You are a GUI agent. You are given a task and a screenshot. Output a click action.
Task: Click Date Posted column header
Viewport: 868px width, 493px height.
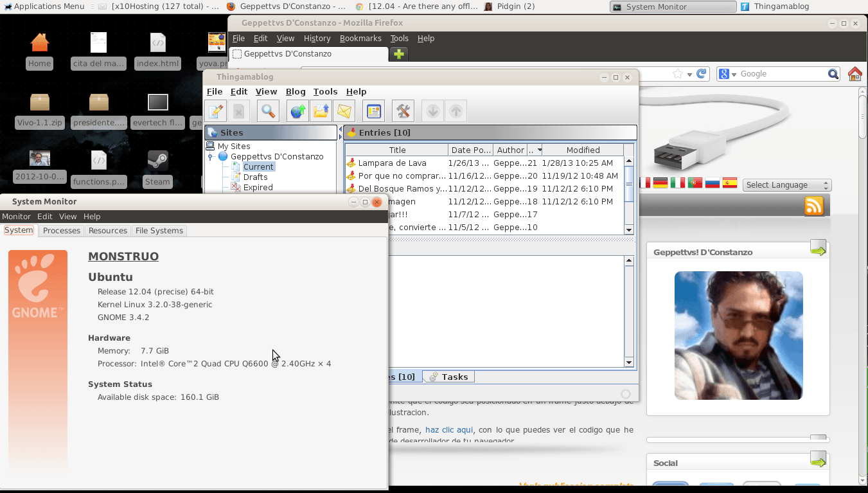471,150
